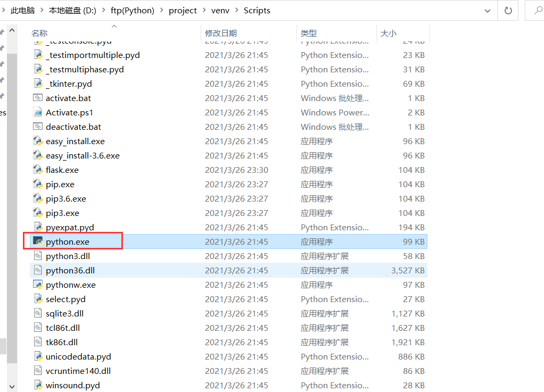Select the flask.exe file name

coord(62,170)
